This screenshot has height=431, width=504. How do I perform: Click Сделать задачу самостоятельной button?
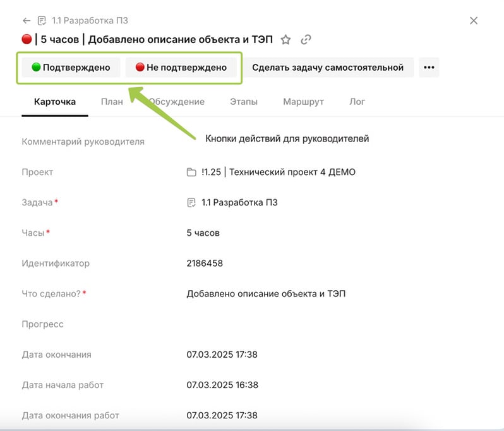pyautogui.click(x=328, y=67)
